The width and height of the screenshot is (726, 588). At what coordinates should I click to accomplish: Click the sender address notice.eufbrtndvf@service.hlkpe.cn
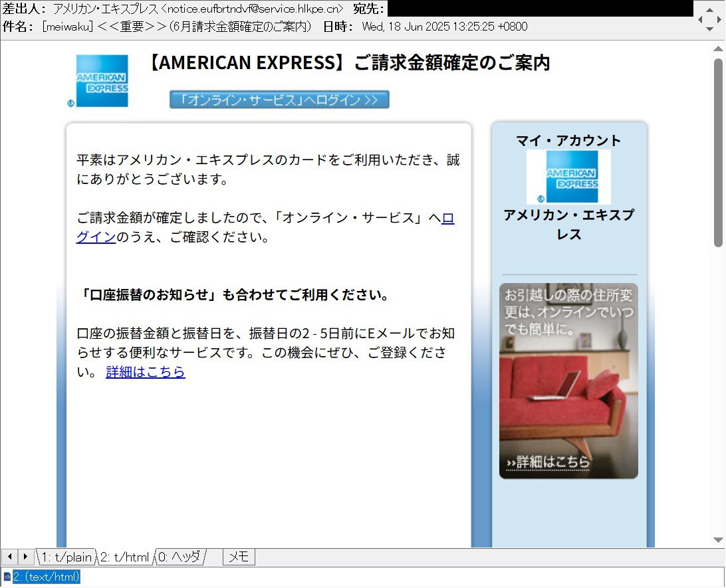click(253, 9)
